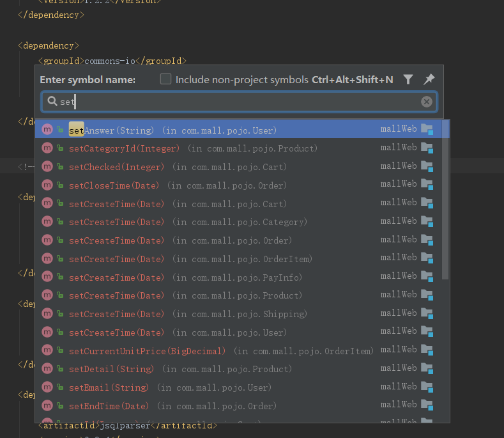Click public lock icon on setDetail row

[60, 368]
